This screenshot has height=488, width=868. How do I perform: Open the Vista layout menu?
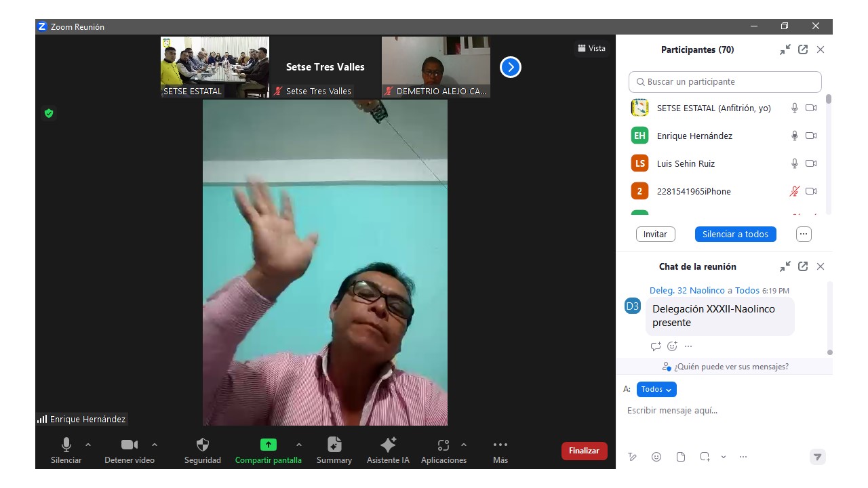(x=591, y=48)
